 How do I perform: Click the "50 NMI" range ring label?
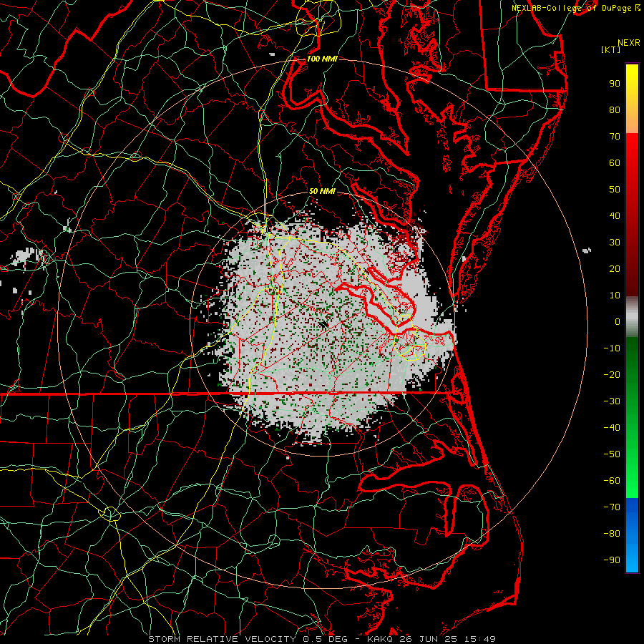point(322,191)
